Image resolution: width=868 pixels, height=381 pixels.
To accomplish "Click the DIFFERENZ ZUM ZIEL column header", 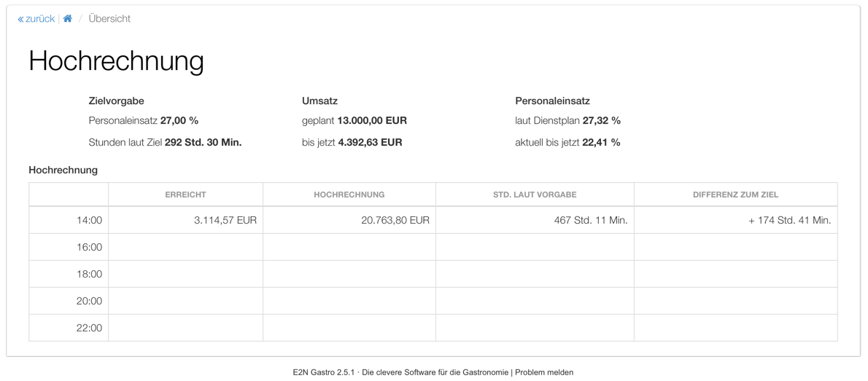I will click(x=736, y=195).
